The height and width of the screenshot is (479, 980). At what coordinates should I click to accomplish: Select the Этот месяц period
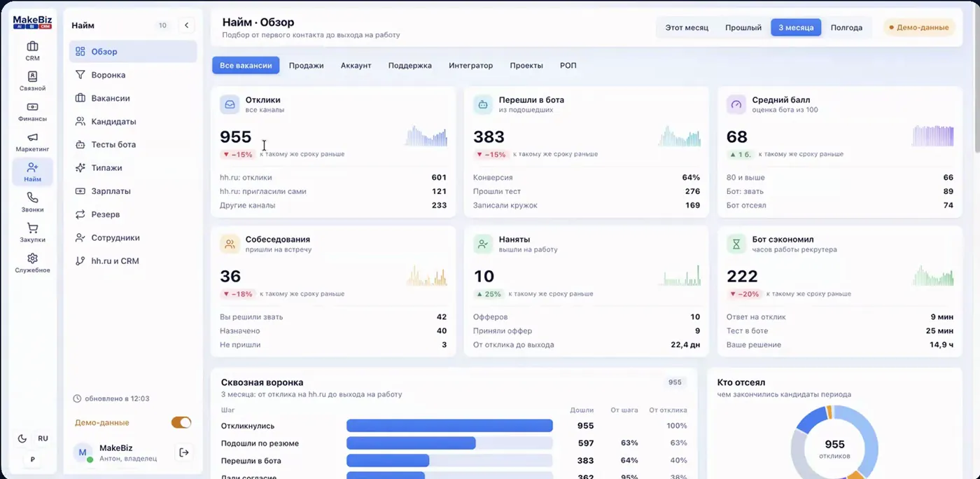[687, 27]
